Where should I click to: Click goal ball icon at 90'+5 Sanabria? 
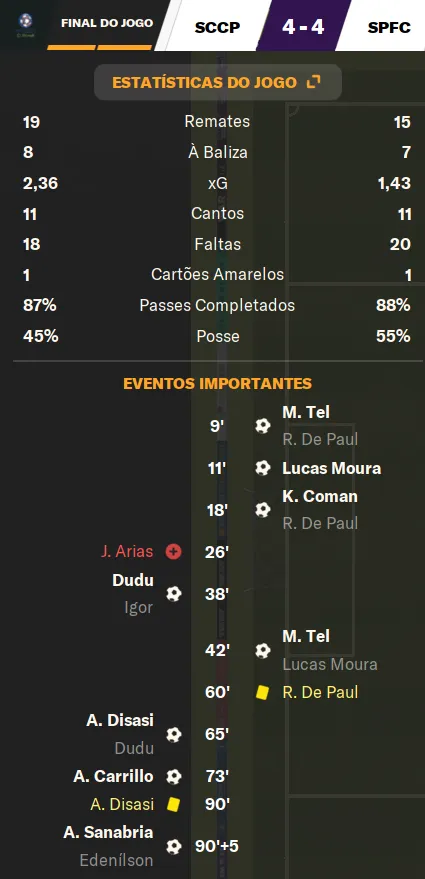tap(174, 846)
